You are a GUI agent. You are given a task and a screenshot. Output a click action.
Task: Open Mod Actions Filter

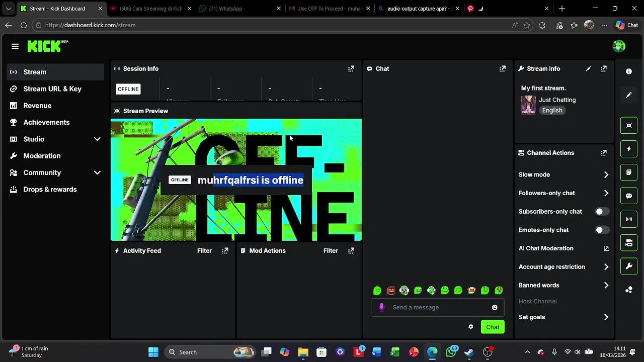coord(331,251)
